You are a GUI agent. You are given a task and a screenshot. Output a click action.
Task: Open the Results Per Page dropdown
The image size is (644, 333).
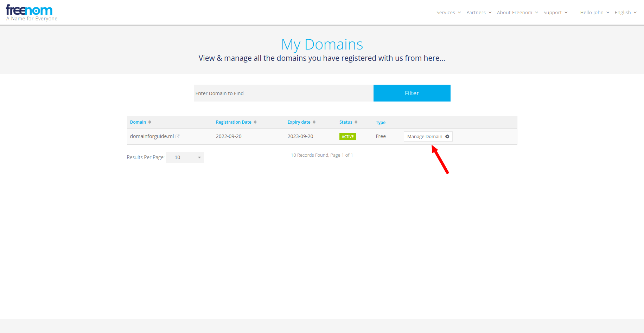[185, 157]
